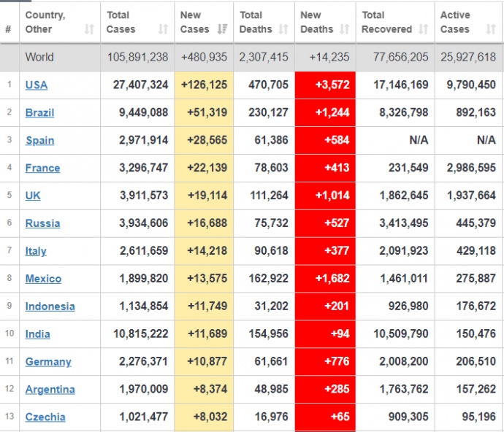The image size is (504, 432).
Task: Click the New Cases sort arrows icon
Action: click(x=223, y=29)
